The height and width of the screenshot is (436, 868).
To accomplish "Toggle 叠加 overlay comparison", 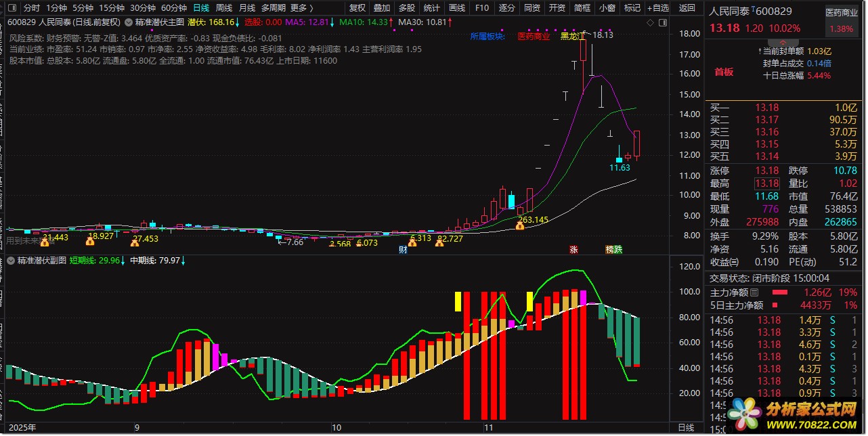I will tap(382, 8).
